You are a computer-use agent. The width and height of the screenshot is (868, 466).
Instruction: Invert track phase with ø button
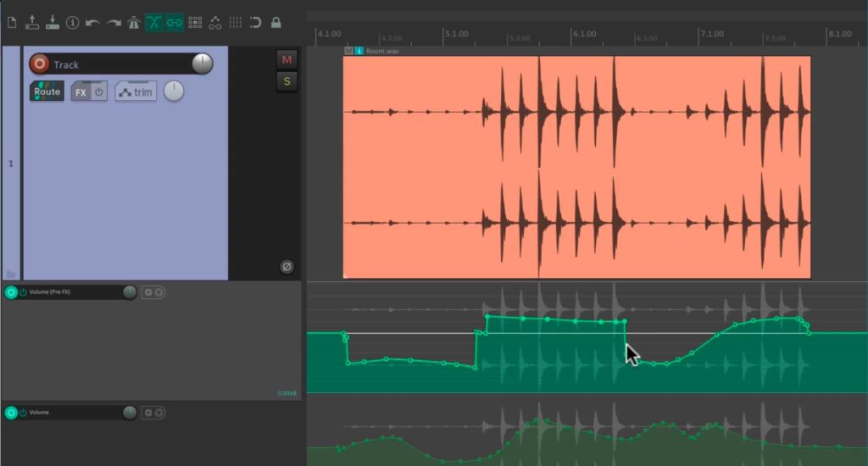click(287, 267)
